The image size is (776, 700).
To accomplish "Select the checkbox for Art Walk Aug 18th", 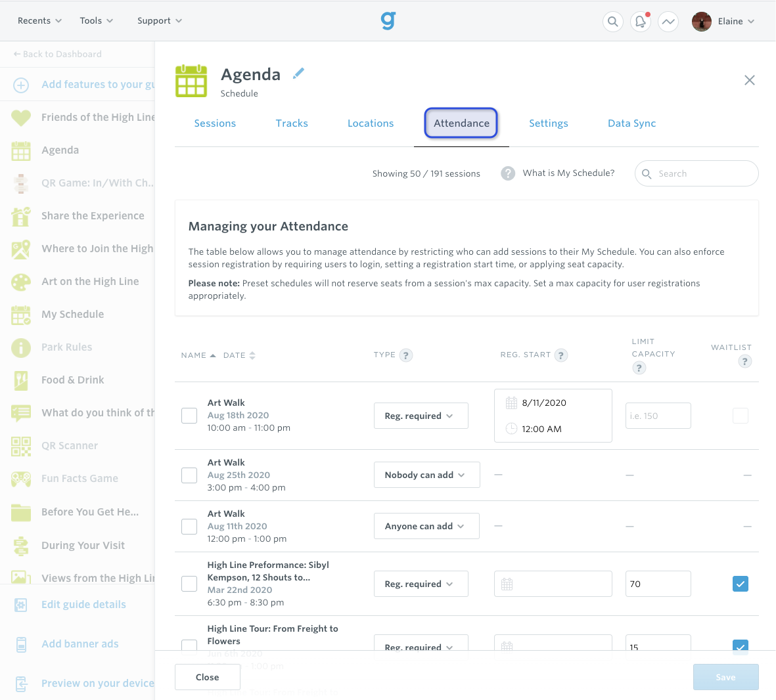I will (x=189, y=415).
